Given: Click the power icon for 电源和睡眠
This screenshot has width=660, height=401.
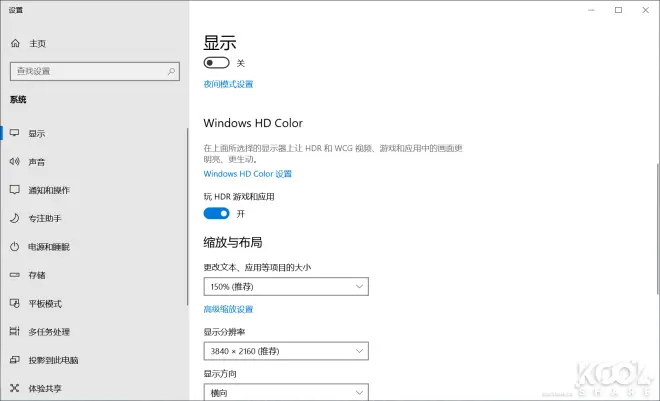Looking at the screenshot, I should pos(14,246).
